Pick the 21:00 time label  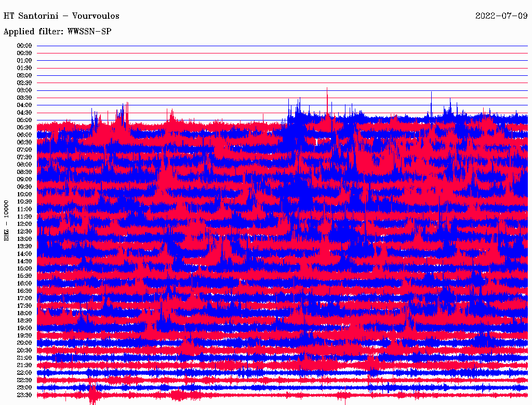point(24,358)
